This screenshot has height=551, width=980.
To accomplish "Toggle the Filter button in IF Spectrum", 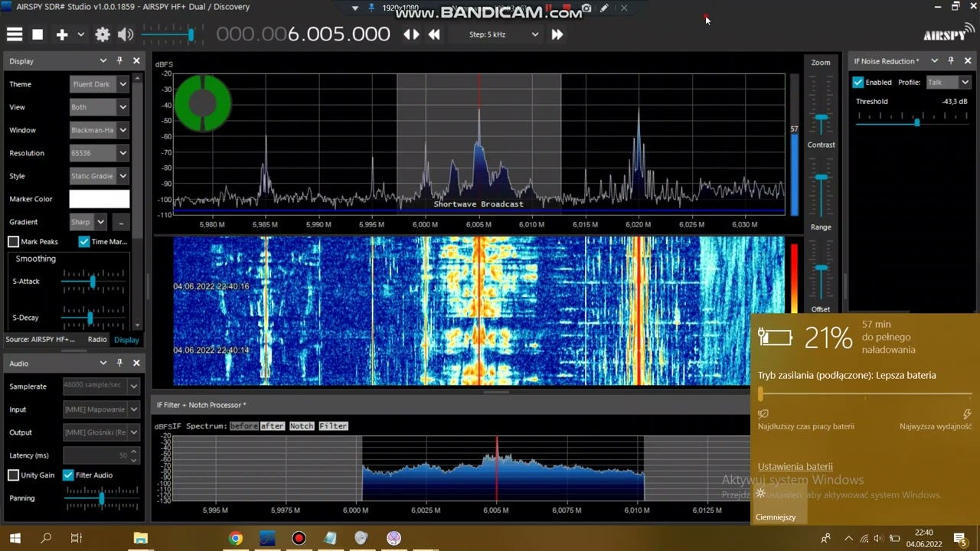I will [333, 425].
